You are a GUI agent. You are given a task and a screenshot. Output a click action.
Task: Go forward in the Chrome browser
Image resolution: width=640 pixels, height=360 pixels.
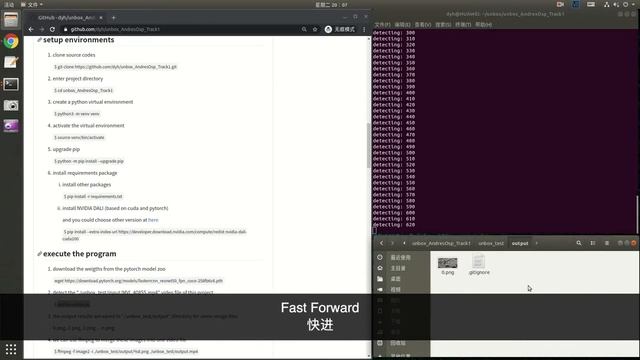[42, 29]
